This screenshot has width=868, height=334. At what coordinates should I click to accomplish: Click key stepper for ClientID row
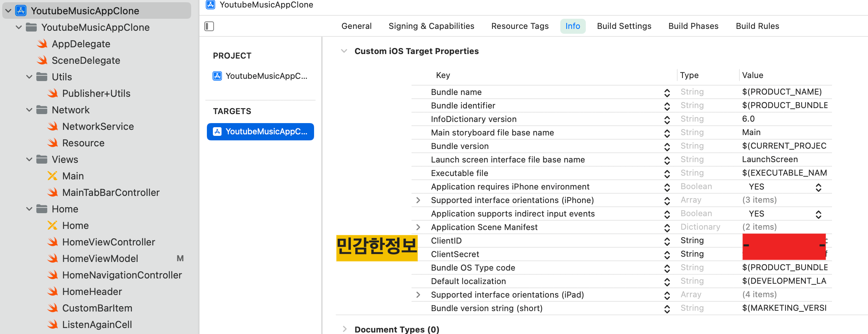[667, 241]
